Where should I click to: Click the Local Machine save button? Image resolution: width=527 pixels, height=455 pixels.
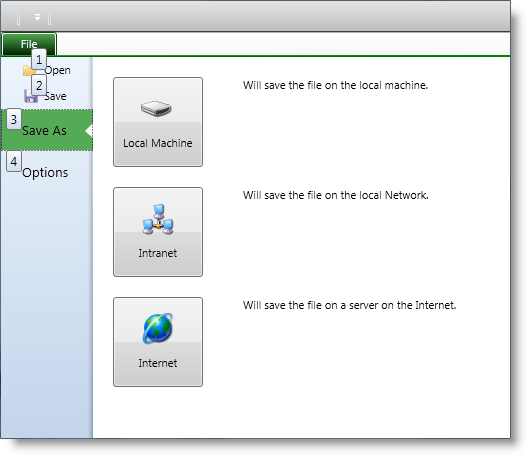(158, 122)
